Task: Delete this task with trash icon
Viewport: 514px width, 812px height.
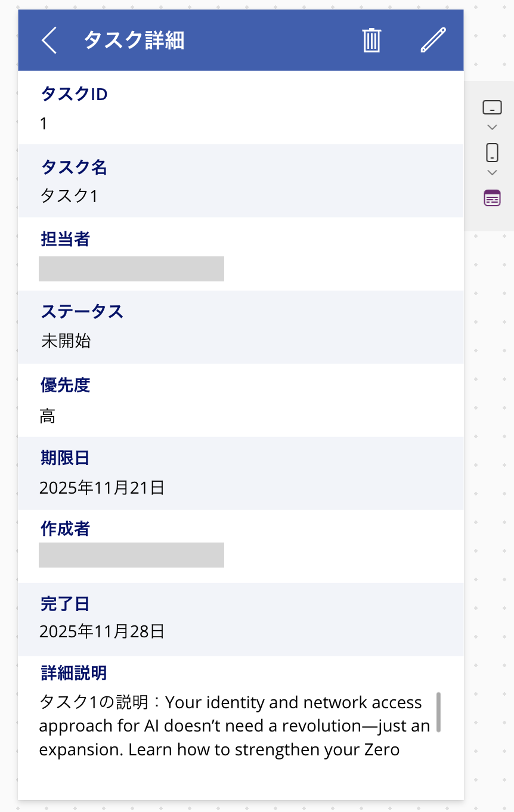Action: pos(371,41)
